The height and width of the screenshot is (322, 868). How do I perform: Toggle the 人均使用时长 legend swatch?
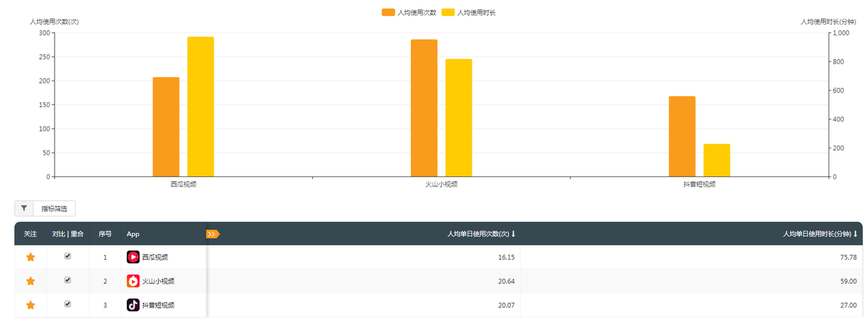[448, 13]
